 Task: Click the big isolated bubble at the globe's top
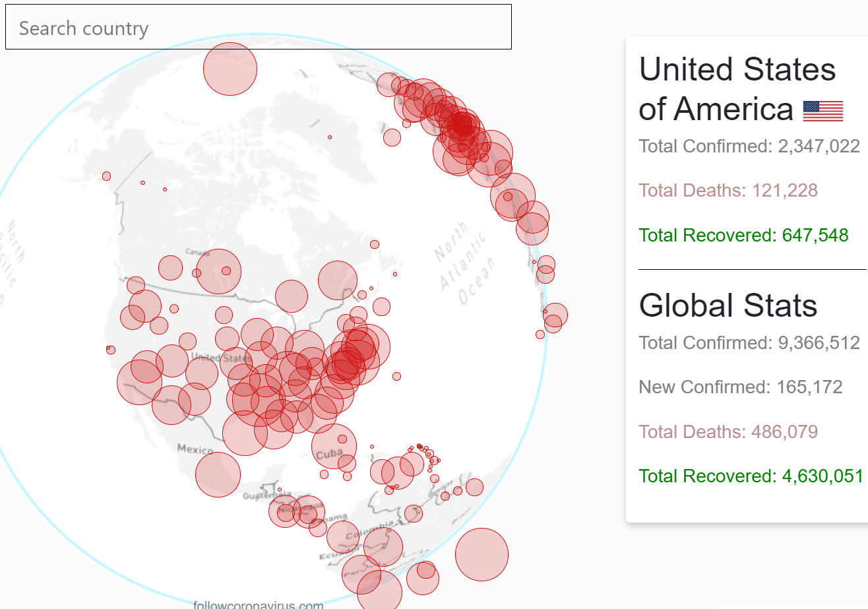230,69
